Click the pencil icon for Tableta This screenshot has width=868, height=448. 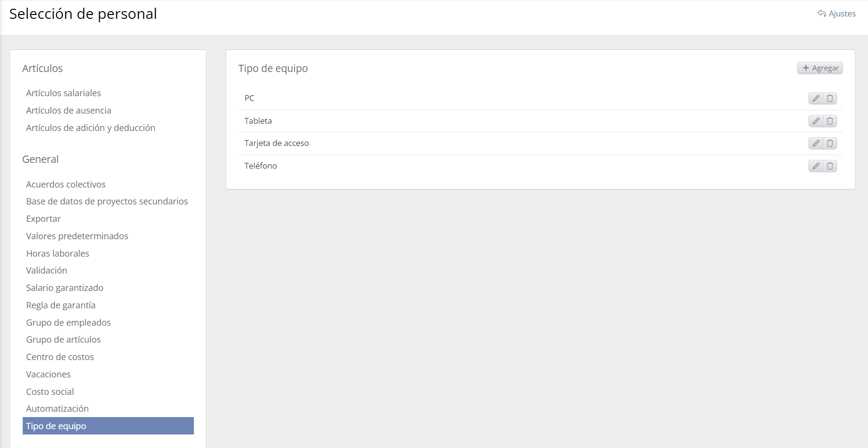pyautogui.click(x=816, y=121)
